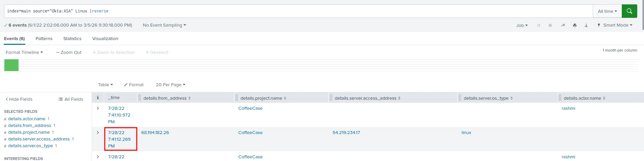Click the Zoom to Selection button
644x161 pixels.
[114, 52]
